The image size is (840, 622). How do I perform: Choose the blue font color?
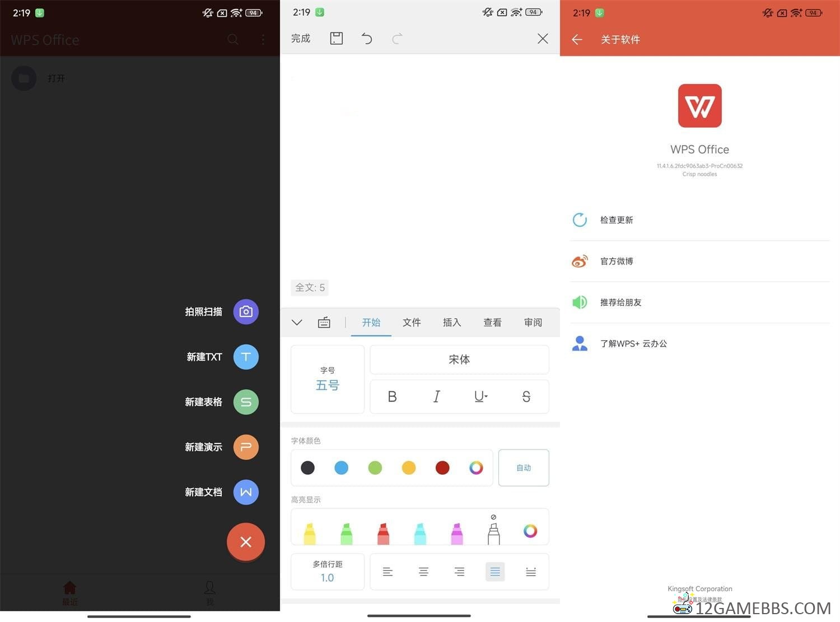click(x=341, y=467)
